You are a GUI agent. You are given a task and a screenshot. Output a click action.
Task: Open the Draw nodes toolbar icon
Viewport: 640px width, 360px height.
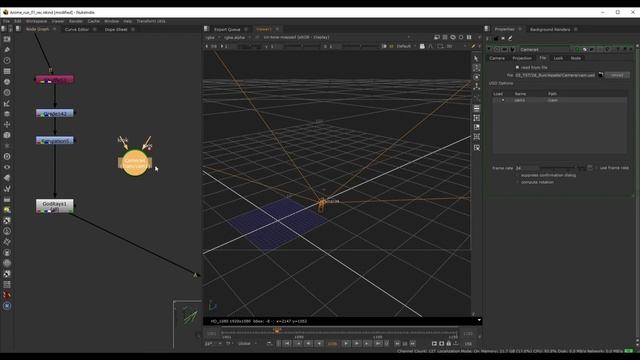(7, 49)
